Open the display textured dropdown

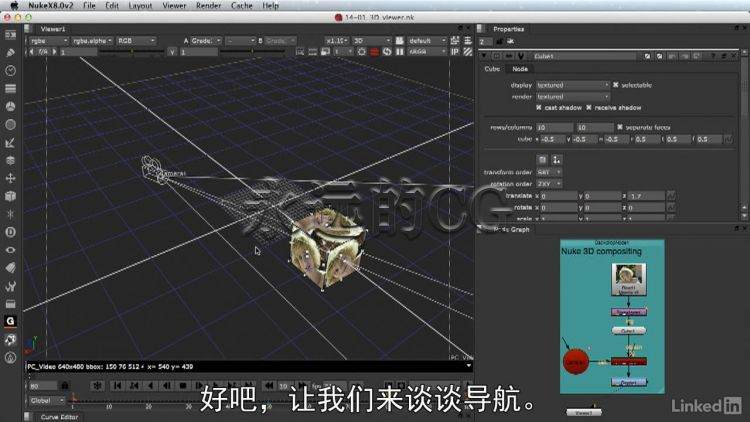[573, 85]
